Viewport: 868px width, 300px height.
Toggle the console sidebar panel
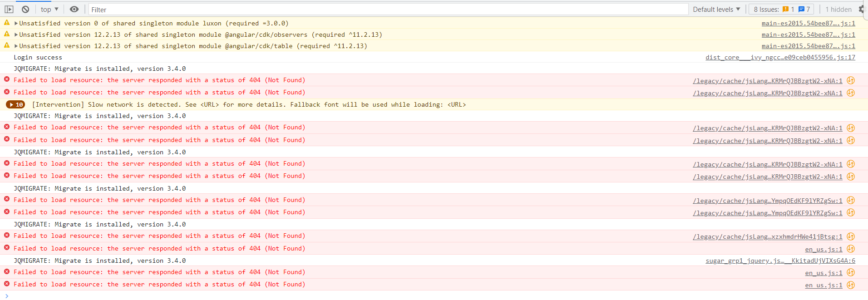click(x=9, y=9)
